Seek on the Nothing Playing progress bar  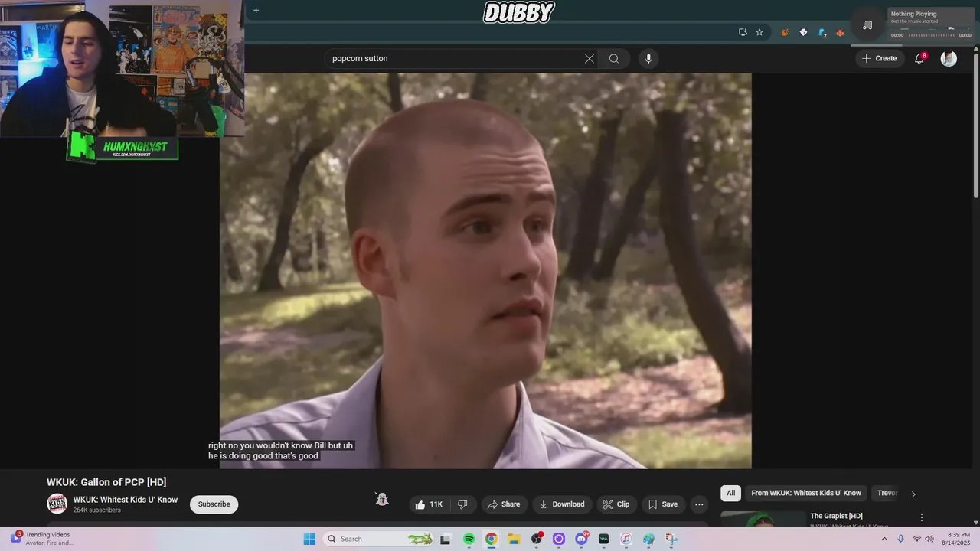932,35
